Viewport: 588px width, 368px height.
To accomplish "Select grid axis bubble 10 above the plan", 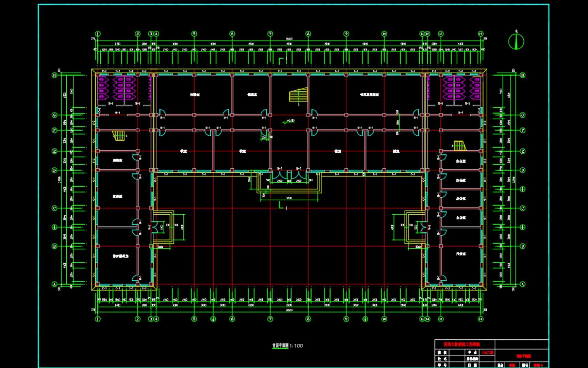I will pyautogui.click(x=384, y=34).
